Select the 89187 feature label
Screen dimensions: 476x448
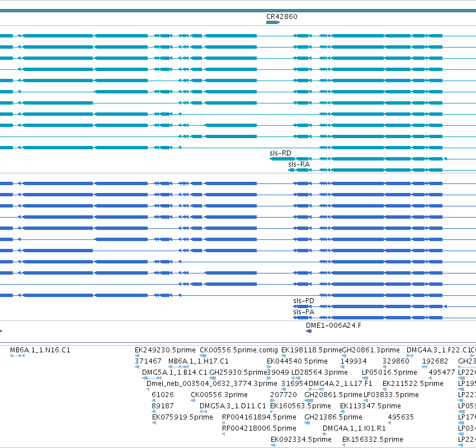[x=163, y=406]
